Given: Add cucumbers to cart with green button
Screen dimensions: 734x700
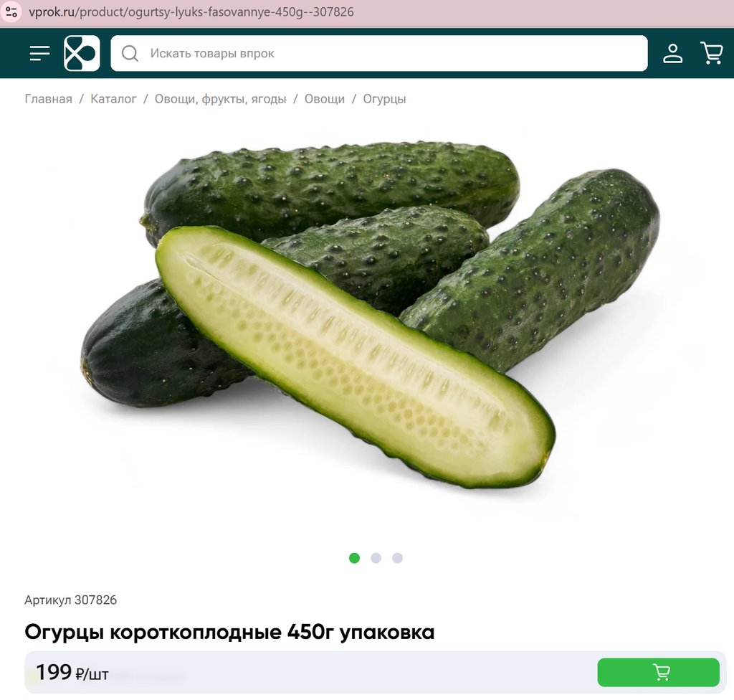Looking at the screenshot, I should click(658, 672).
